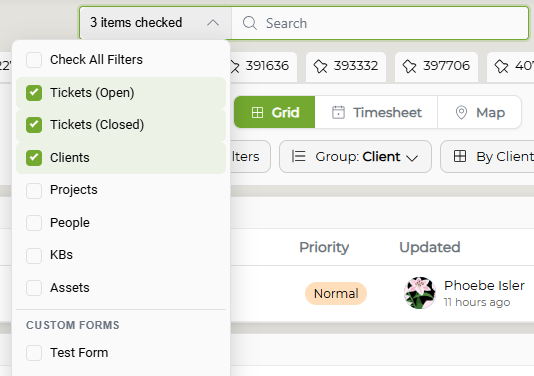Click the magnifier icon in the search bar
534x376 pixels.
coord(250,23)
